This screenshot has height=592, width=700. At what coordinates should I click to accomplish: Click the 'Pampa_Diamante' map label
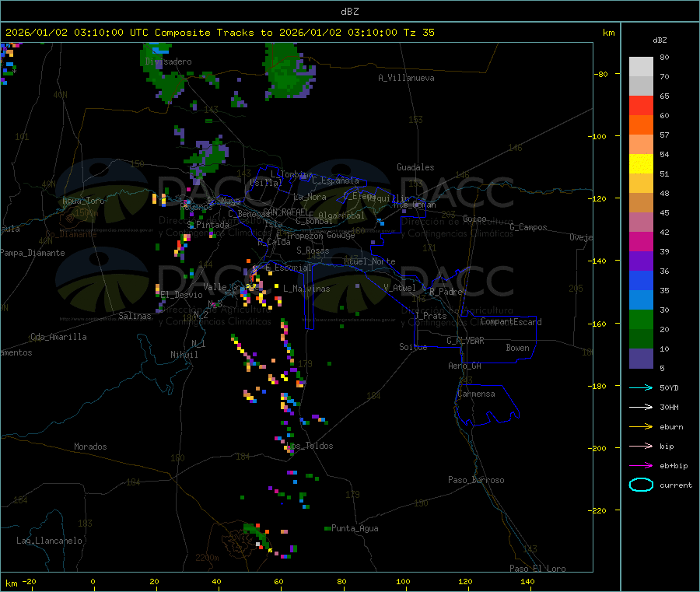tap(33, 253)
